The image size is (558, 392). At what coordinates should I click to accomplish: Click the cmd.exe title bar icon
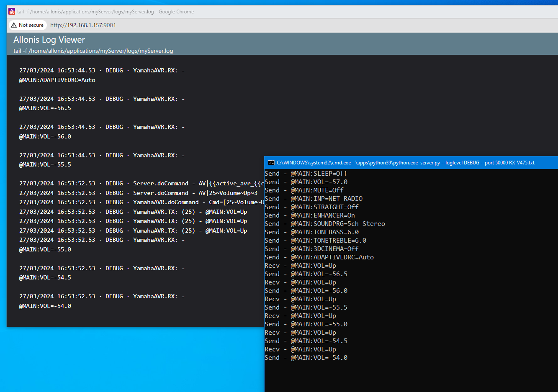point(271,163)
